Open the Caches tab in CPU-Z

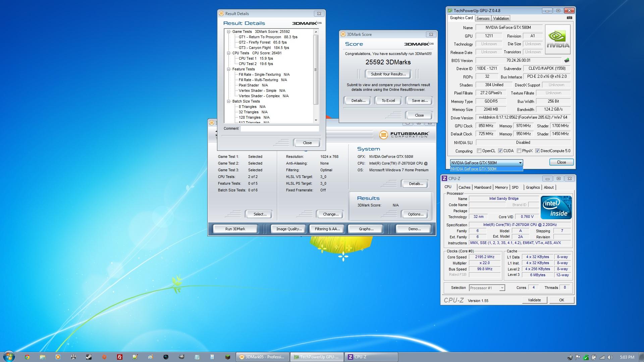point(464,187)
